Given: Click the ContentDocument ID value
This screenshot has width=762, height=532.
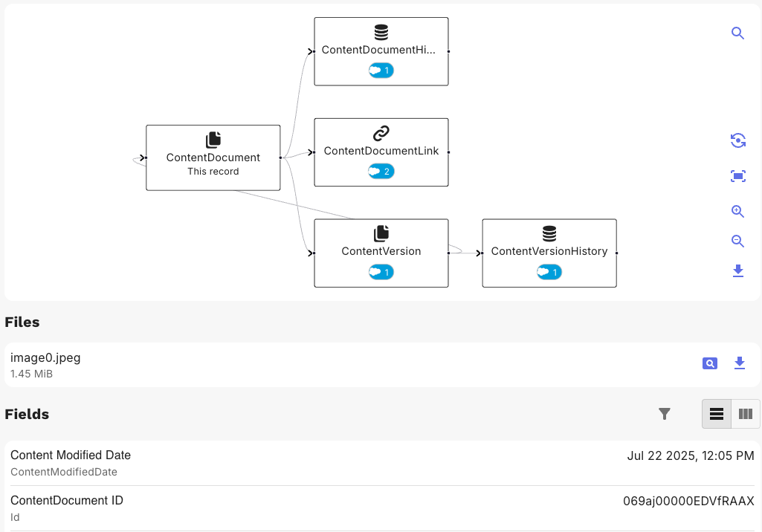Looking at the screenshot, I should [x=688, y=501].
